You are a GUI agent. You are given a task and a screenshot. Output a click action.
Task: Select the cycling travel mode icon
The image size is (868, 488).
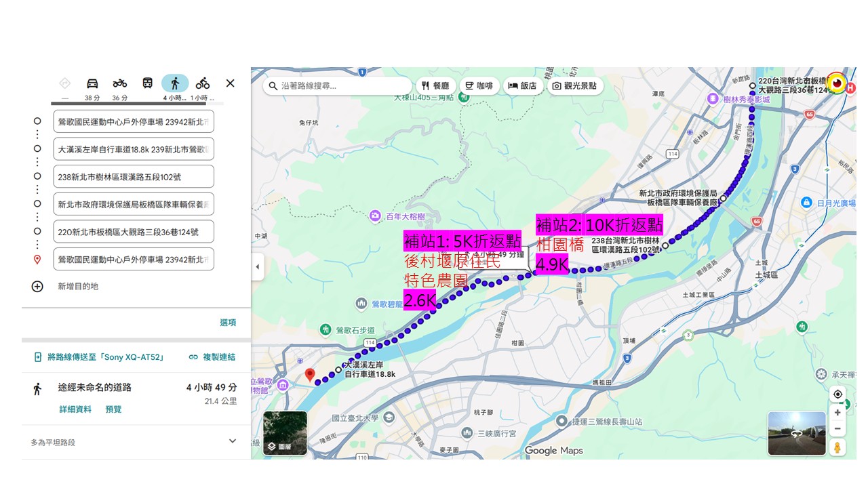pos(203,84)
